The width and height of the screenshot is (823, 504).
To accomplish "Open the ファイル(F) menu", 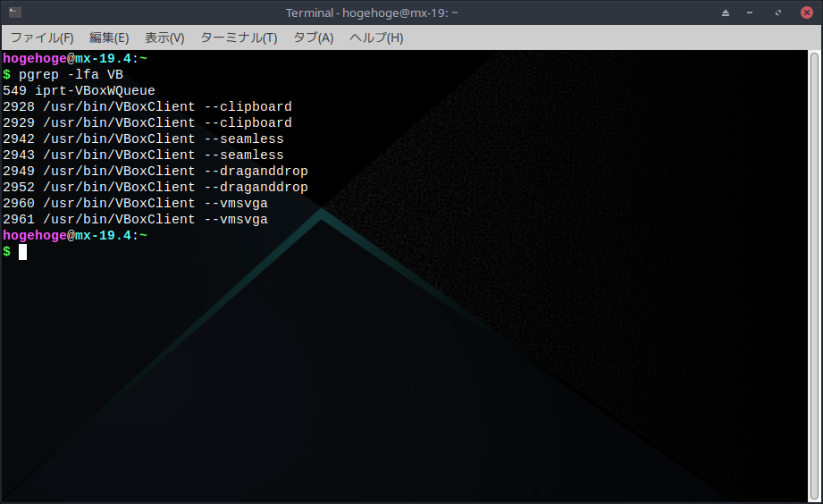I will [x=42, y=38].
